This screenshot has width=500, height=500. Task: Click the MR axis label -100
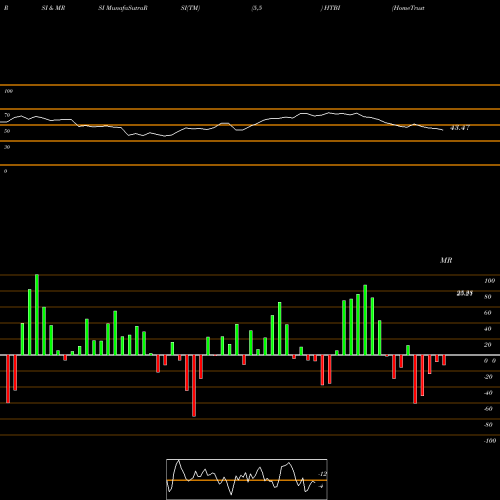click(x=490, y=441)
